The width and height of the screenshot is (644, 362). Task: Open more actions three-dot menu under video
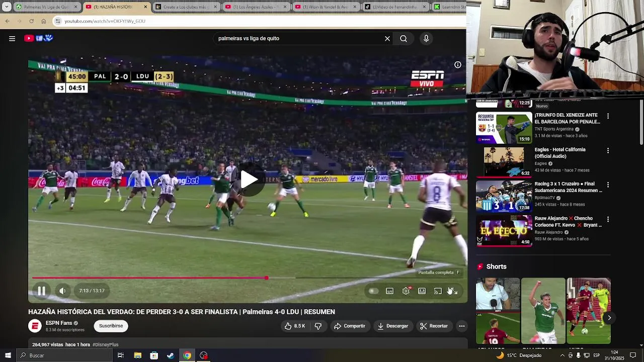click(x=461, y=326)
